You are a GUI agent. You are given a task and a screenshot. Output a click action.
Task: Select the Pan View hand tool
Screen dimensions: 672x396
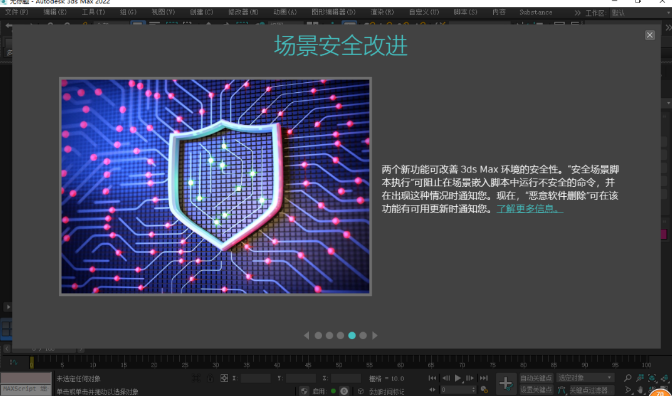(640, 390)
